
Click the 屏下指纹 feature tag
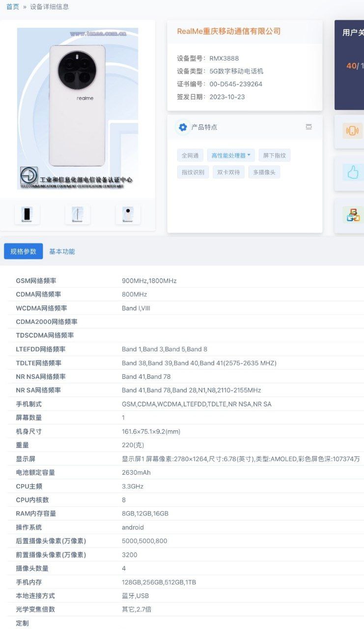[x=275, y=156]
